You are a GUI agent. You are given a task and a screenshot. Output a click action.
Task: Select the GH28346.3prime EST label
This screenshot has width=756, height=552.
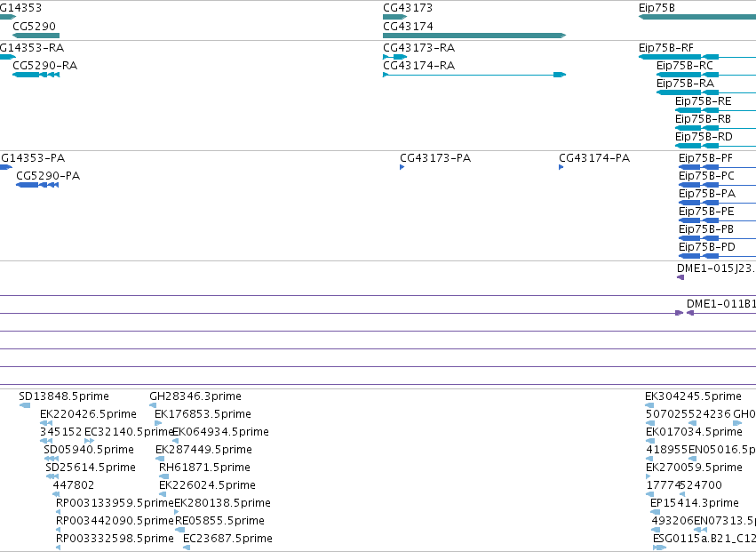point(195,396)
